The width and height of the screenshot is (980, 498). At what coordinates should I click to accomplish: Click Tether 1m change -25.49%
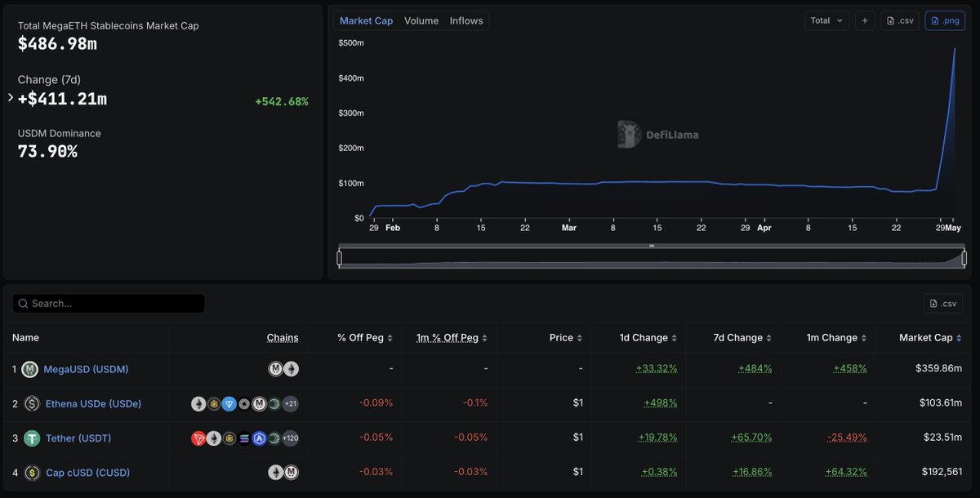(x=847, y=438)
